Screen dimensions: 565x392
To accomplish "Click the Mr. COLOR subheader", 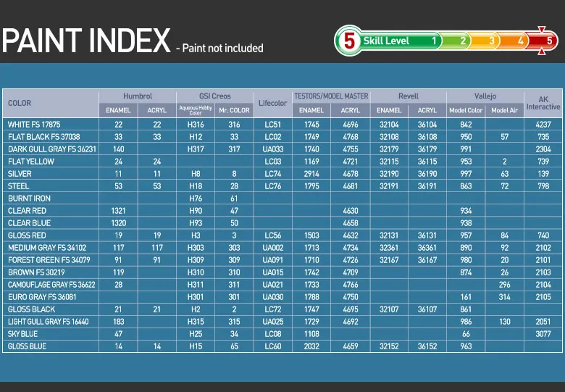I will click(x=234, y=110).
